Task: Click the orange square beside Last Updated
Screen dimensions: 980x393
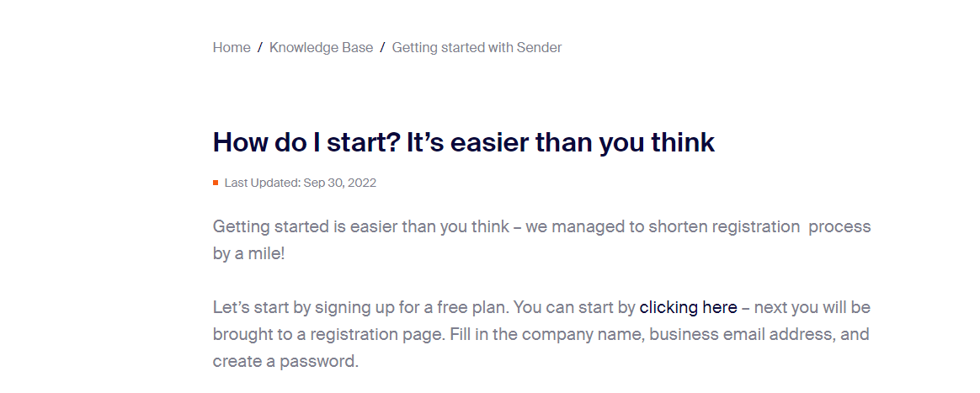Action: (216, 183)
